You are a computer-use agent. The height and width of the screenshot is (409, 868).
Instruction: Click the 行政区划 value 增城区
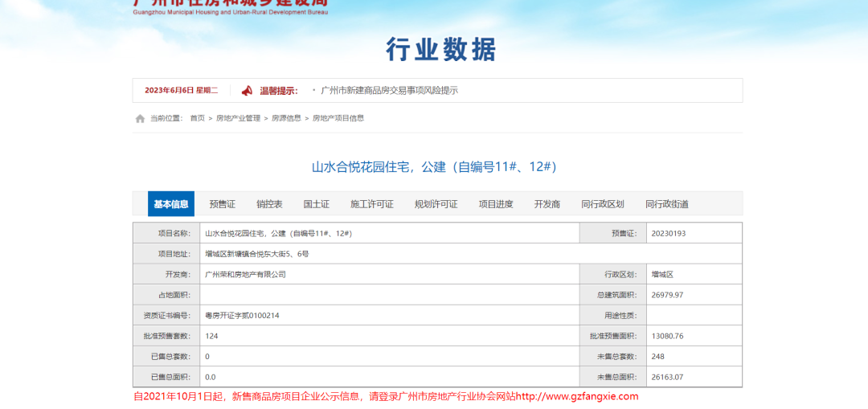(x=662, y=275)
